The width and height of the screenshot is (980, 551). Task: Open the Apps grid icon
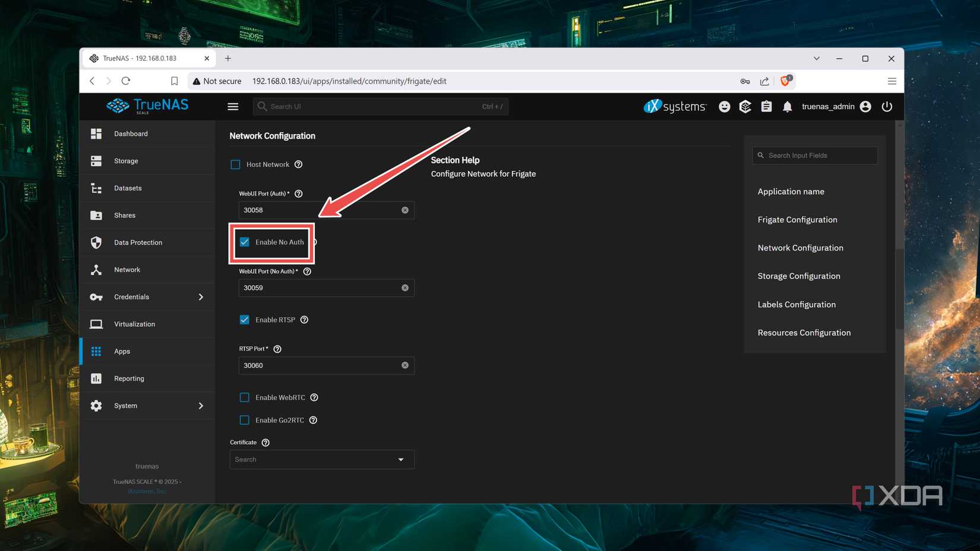(x=96, y=351)
